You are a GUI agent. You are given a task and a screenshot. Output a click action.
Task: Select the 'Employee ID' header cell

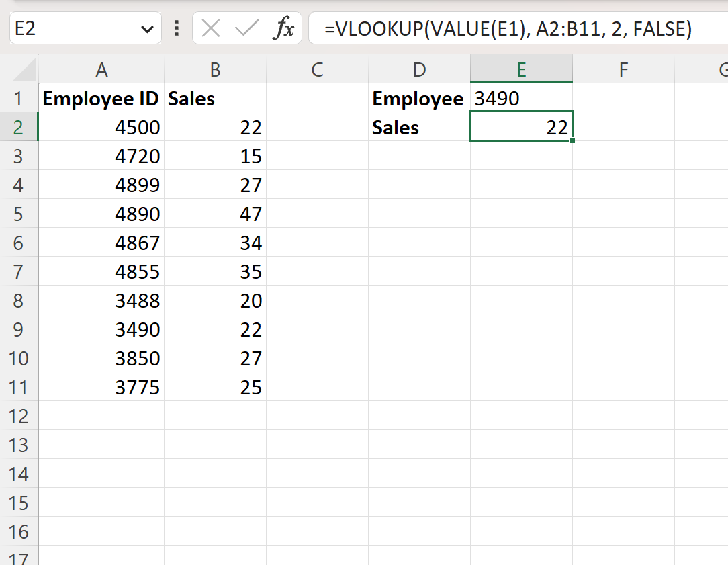101,99
